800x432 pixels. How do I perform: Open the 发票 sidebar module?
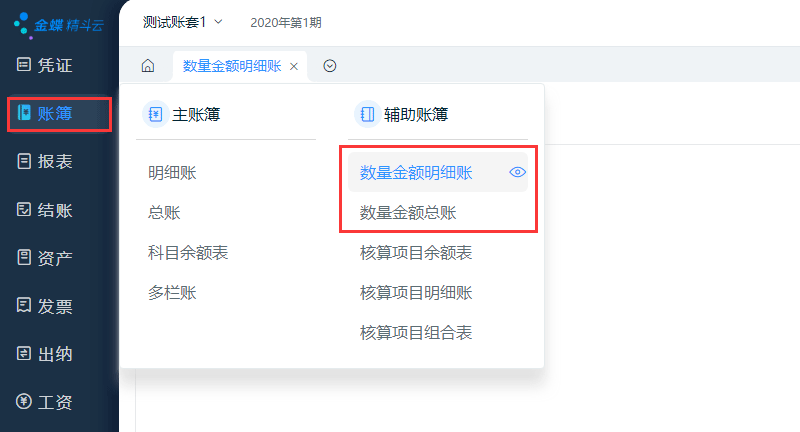(45, 306)
